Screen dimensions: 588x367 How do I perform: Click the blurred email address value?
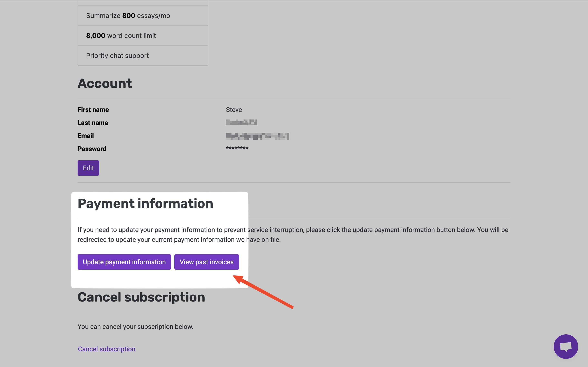(x=257, y=136)
